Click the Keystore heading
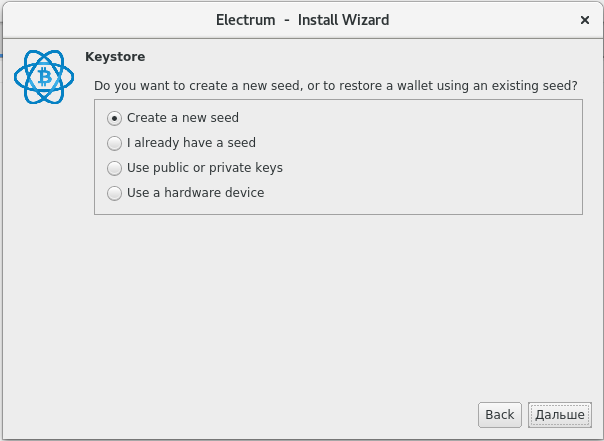 (115, 56)
